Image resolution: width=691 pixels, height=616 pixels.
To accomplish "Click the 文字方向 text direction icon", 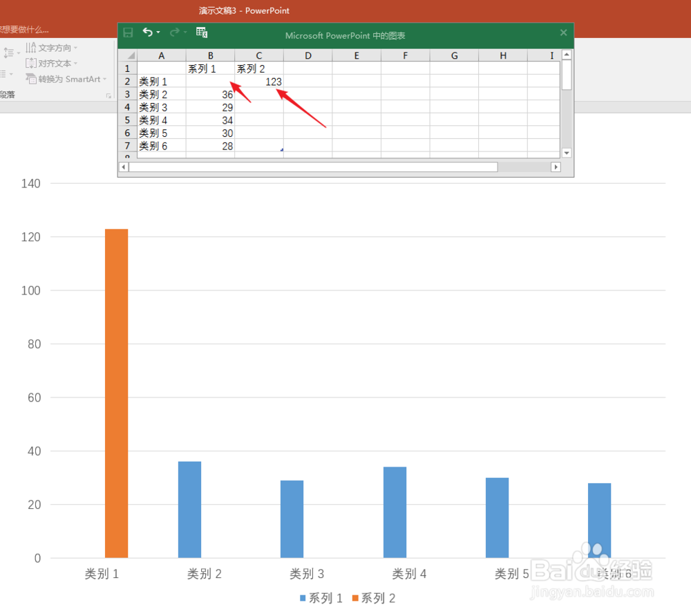I will (x=30, y=47).
